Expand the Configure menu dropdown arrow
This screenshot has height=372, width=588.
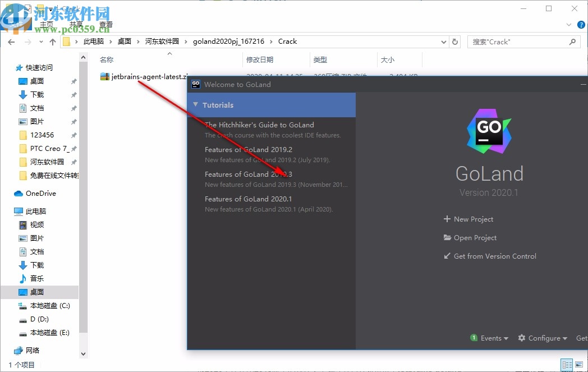[566, 338]
